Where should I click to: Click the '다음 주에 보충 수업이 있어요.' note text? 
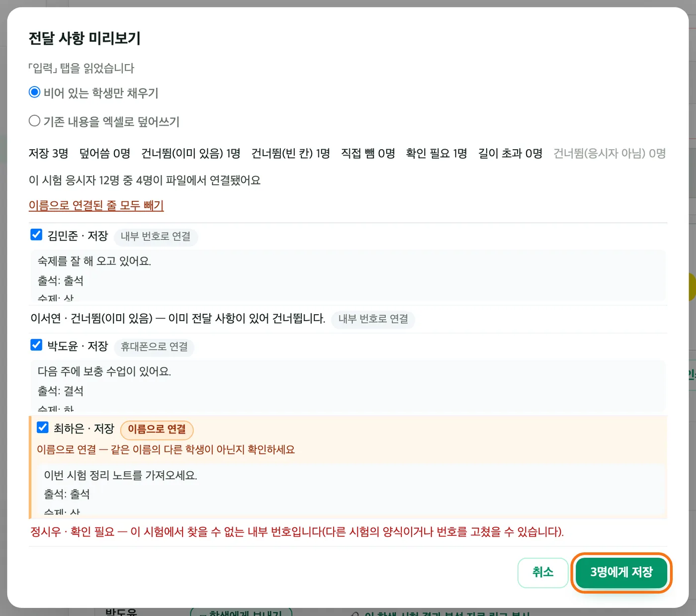104,371
